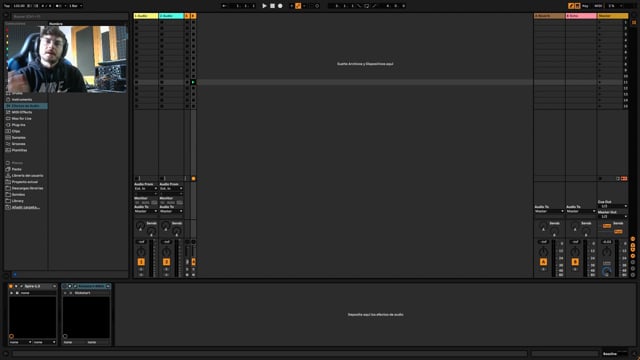Select the yellow 1 Audio track header
The image size is (640, 360).
point(146,16)
